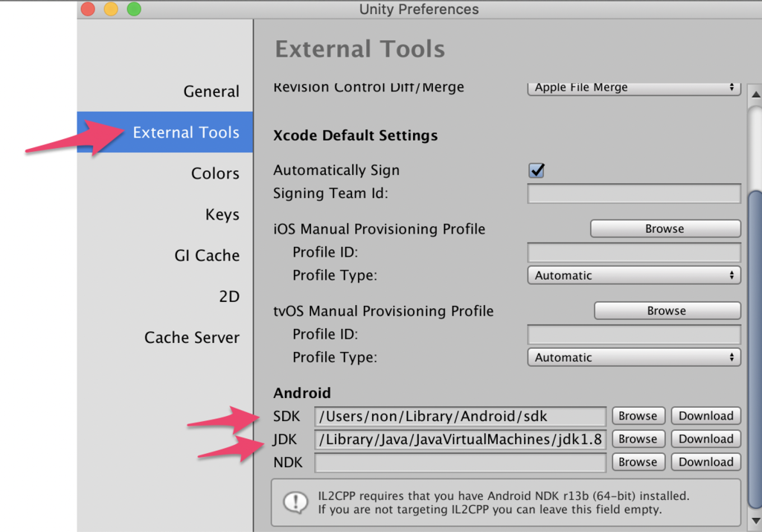Select External Tools in sidebar
This screenshot has height=532, width=762.
pyautogui.click(x=164, y=132)
